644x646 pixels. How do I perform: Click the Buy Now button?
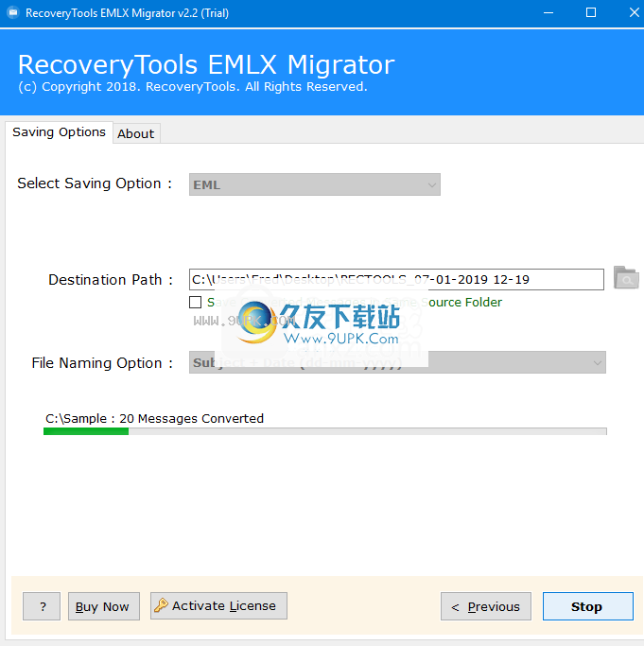103,606
